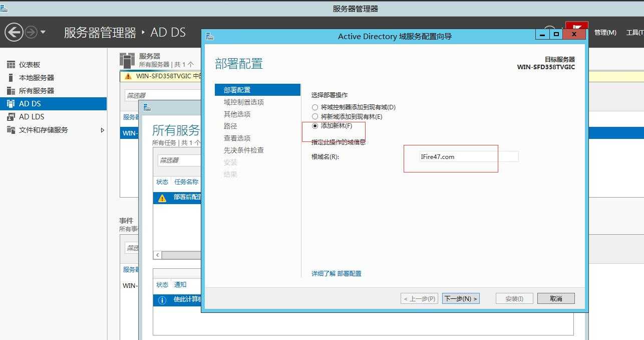Click the 筛选器 field in the servers panel
Image resolution: width=644 pixels, height=340 pixels.
[163, 95]
